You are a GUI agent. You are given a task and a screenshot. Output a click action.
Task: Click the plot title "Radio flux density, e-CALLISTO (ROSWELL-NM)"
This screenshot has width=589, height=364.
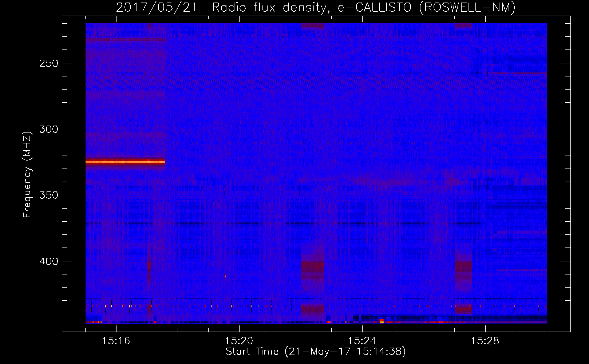[x=364, y=7]
